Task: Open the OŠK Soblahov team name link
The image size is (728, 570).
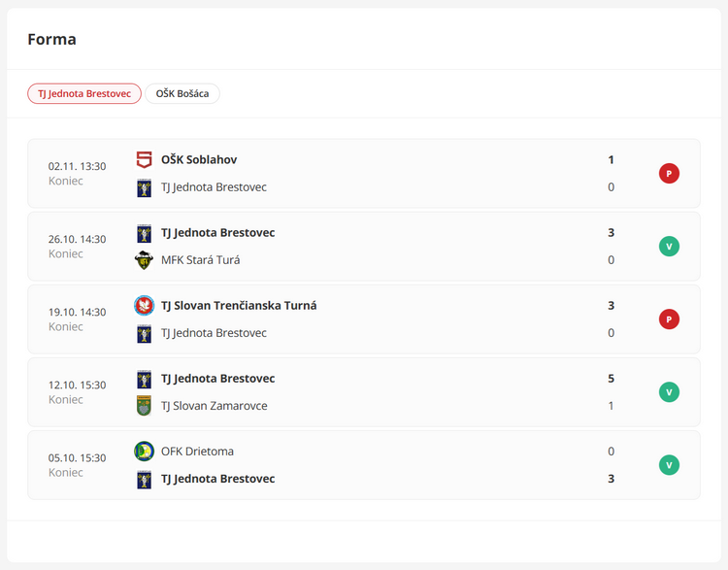Action: point(199,160)
